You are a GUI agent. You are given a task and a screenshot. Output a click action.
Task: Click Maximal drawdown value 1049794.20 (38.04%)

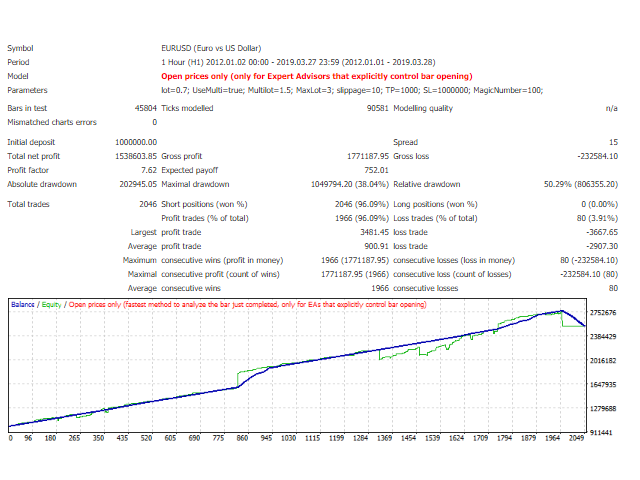click(350, 184)
